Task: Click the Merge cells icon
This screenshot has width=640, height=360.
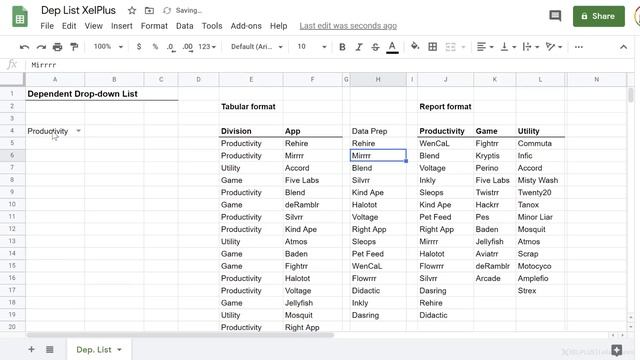Action: (x=451, y=47)
